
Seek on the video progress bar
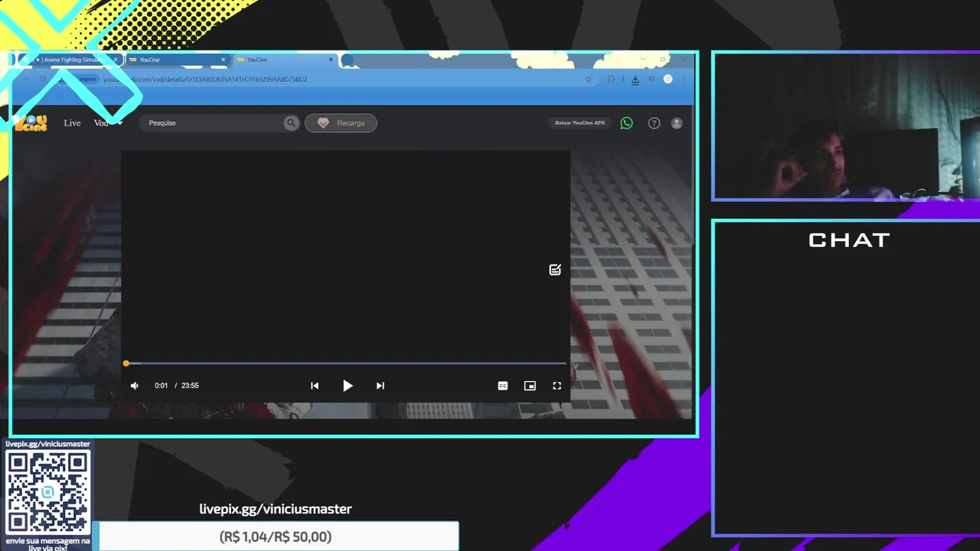pyautogui.click(x=346, y=364)
